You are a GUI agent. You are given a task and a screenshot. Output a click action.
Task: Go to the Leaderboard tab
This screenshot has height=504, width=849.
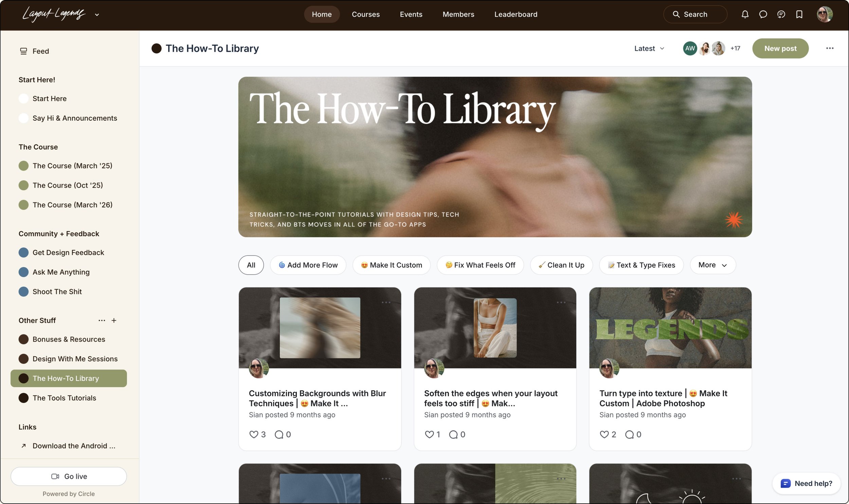click(516, 14)
